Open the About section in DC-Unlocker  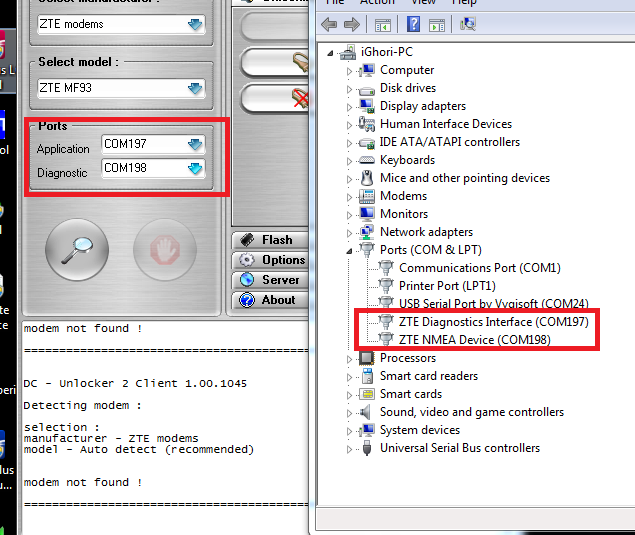[x=271, y=300]
